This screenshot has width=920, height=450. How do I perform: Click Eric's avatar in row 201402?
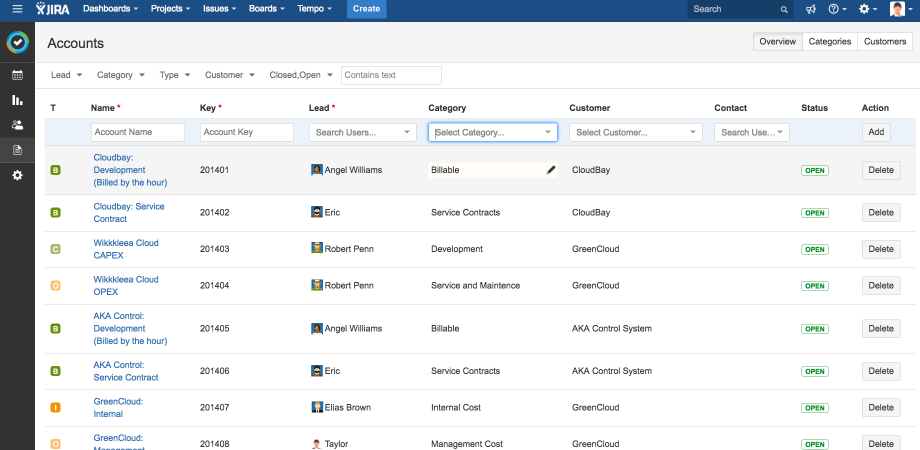[x=317, y=212]
